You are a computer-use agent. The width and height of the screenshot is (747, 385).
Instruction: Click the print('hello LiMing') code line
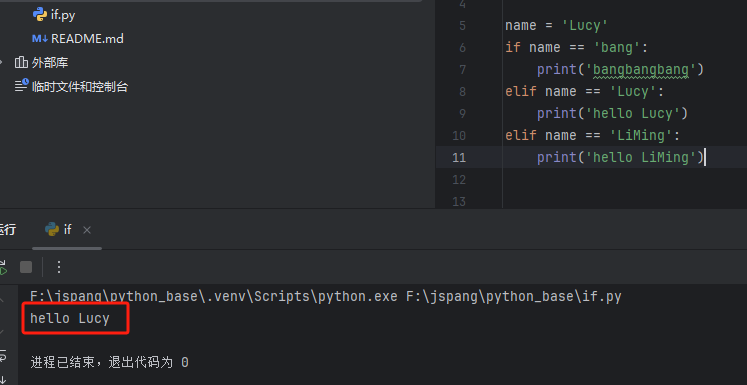pos(620,157)
